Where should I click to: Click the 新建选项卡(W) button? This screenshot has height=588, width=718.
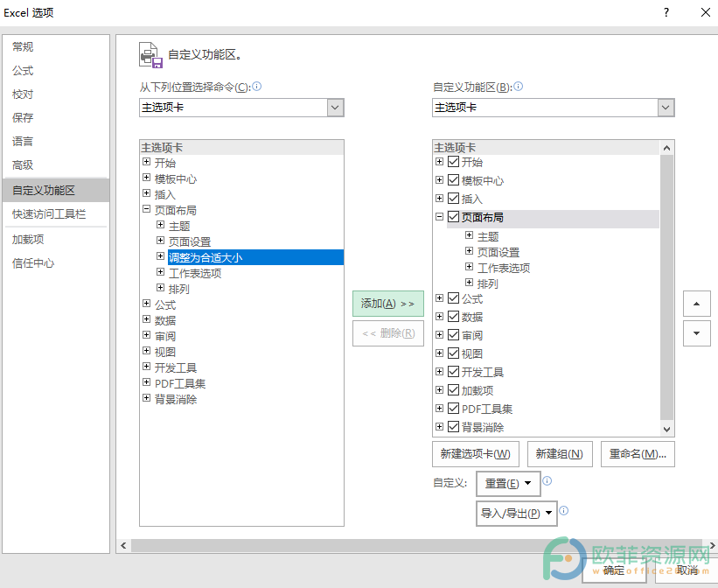(475, 454)
